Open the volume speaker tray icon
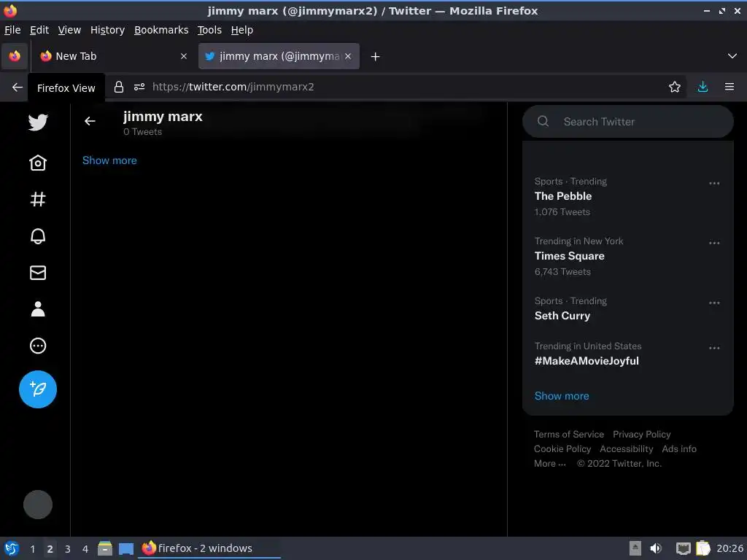This screenshot has width=747, height=560. pos(656,548)
